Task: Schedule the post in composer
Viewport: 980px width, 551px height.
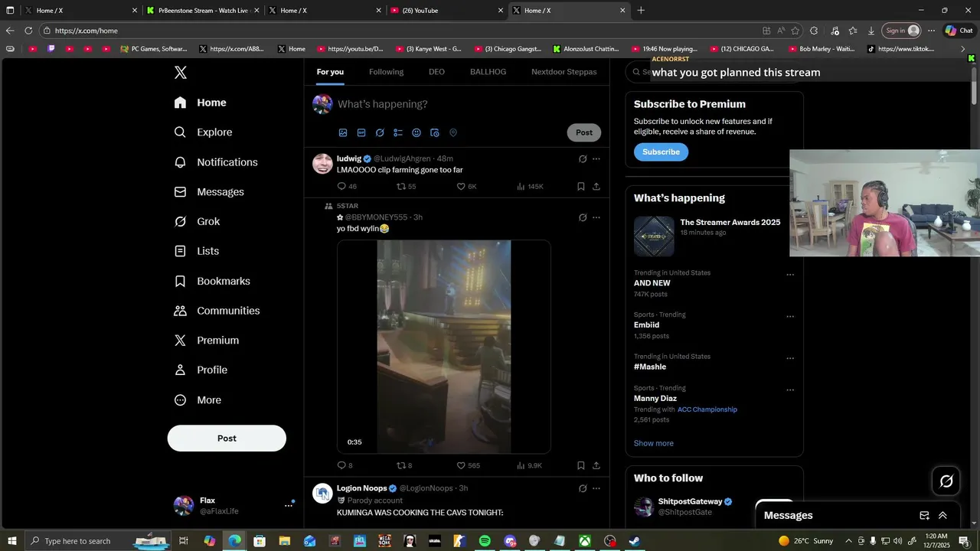Action: (x=435, y=132)
